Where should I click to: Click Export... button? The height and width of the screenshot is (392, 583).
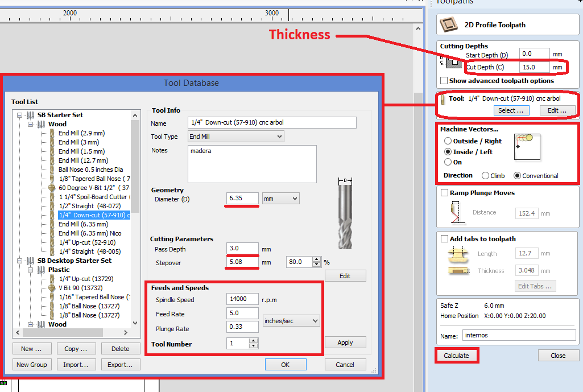pos(121,365)
